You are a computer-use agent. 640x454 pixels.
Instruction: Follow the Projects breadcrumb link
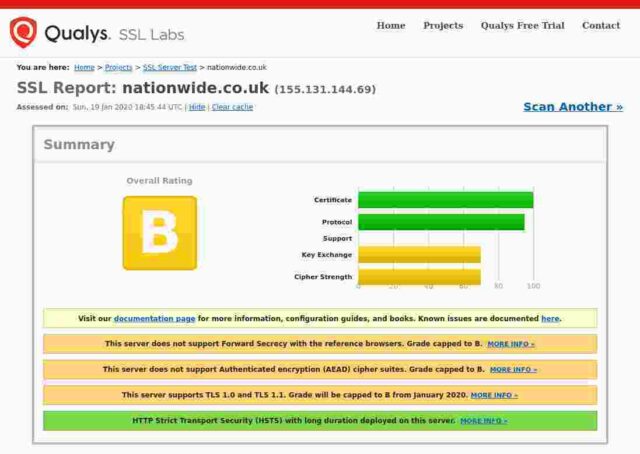118,67
